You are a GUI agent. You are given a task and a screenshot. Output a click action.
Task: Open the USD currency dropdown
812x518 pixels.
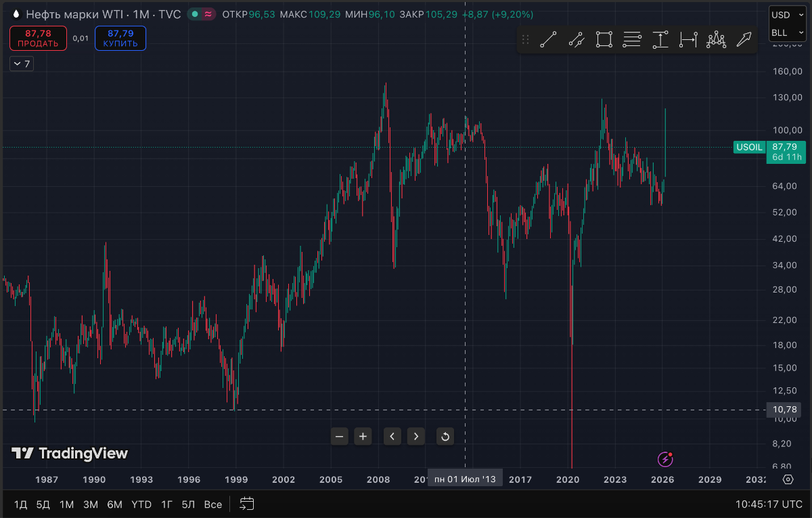click(787, 14)
